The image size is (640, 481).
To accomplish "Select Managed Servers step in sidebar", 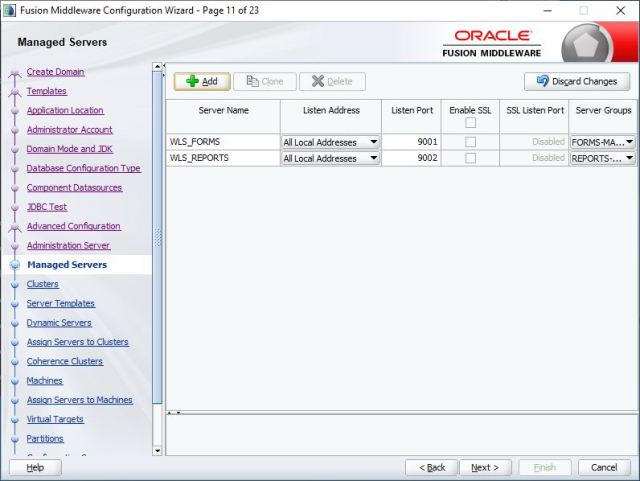I will 67,265.
